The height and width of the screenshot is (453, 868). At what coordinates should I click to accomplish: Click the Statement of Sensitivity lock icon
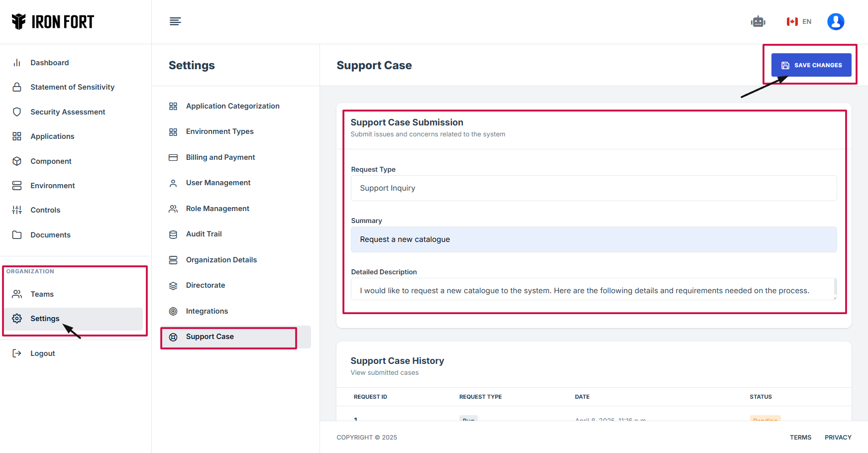(x=17, y=87)
